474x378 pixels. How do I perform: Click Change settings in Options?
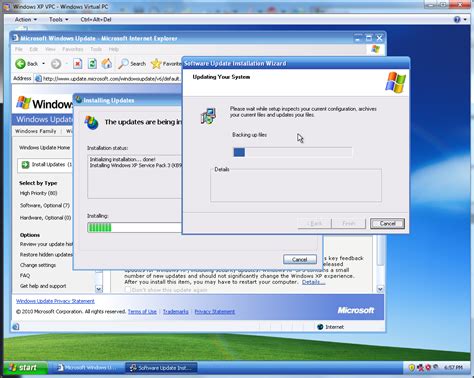(x=38, y=265)
